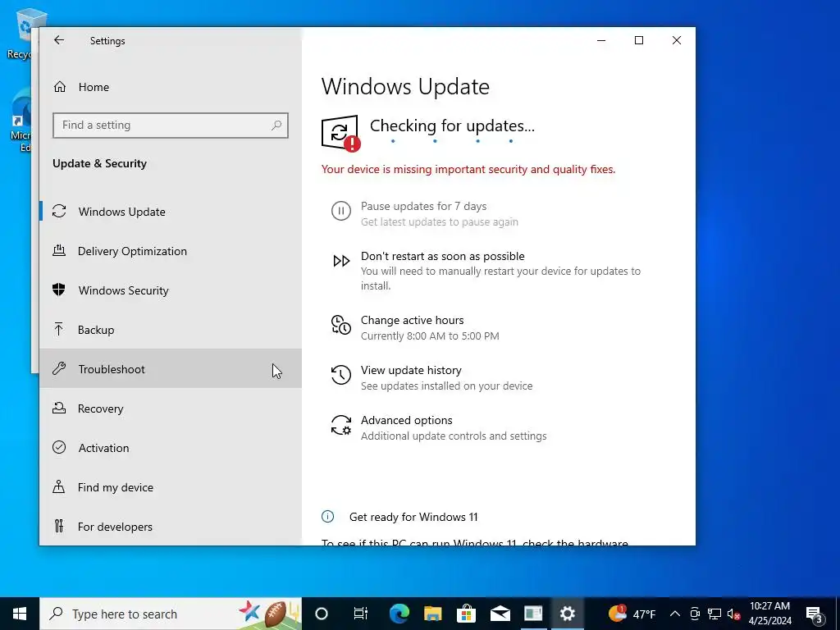Image resolution: width=840 pixels, height=630 pixels.
Task: Show hidden tray icons chevron
Action: tap(675, 614)
